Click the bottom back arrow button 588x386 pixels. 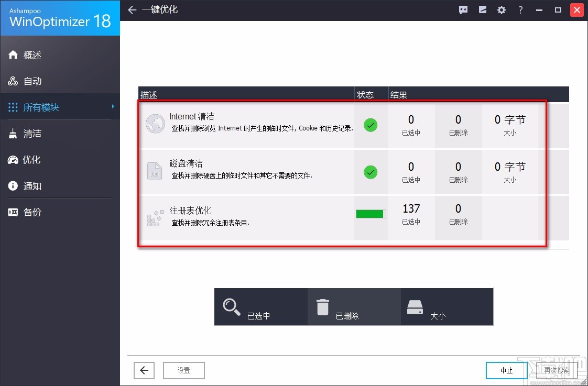coord(144,371)
